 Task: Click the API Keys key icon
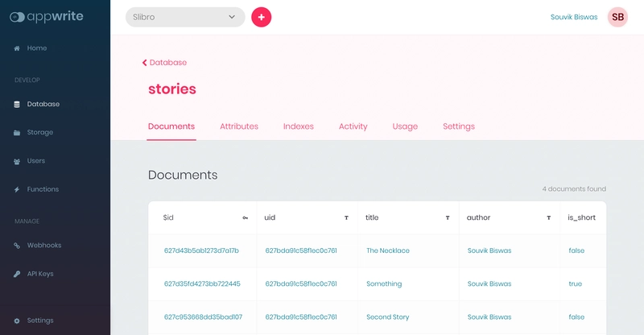pyautogui.click(x=17, y=274)
